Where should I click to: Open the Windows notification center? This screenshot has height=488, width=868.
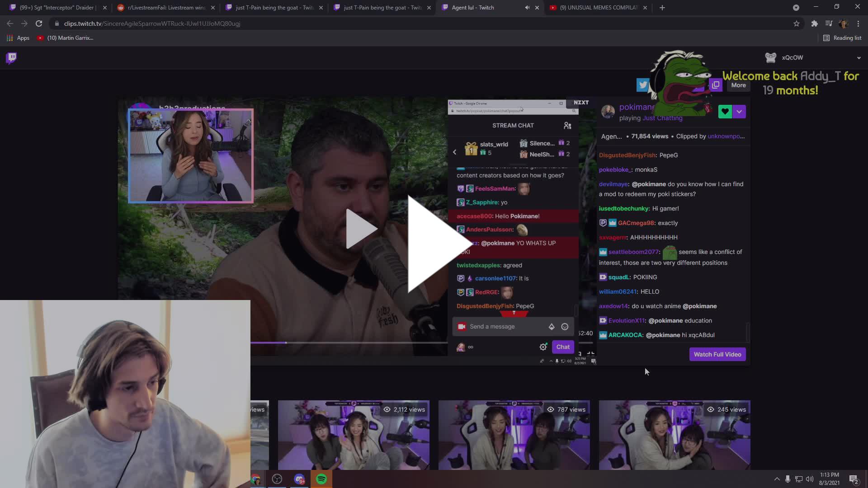click(854, 479)
